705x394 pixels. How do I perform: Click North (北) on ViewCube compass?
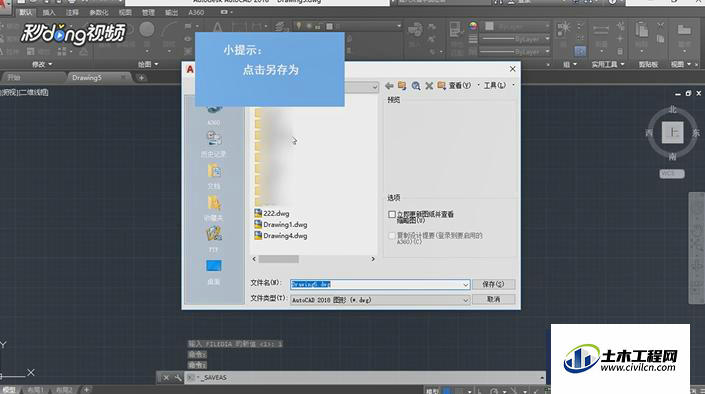point(673,109)
